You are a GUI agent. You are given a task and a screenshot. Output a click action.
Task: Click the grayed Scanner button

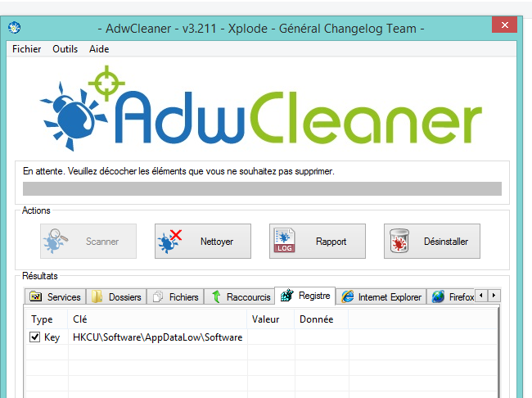[88, 241]
